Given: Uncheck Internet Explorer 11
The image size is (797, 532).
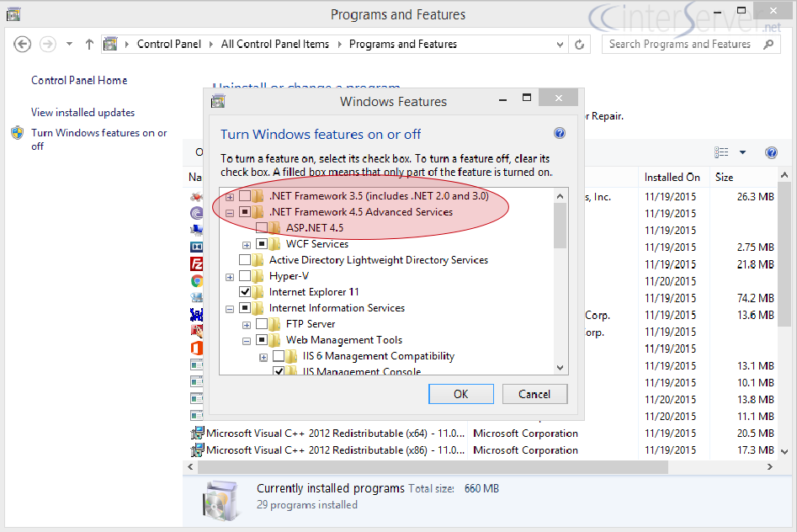Looking at the screenshot, I should click(245, 292).
